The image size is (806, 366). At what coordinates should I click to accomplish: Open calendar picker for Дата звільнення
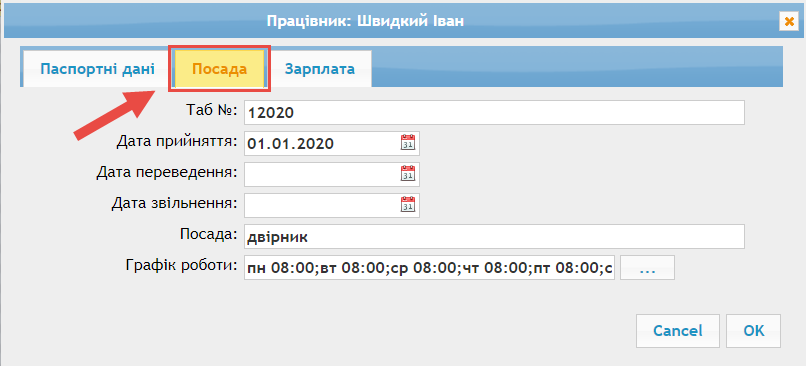point(408,205)
